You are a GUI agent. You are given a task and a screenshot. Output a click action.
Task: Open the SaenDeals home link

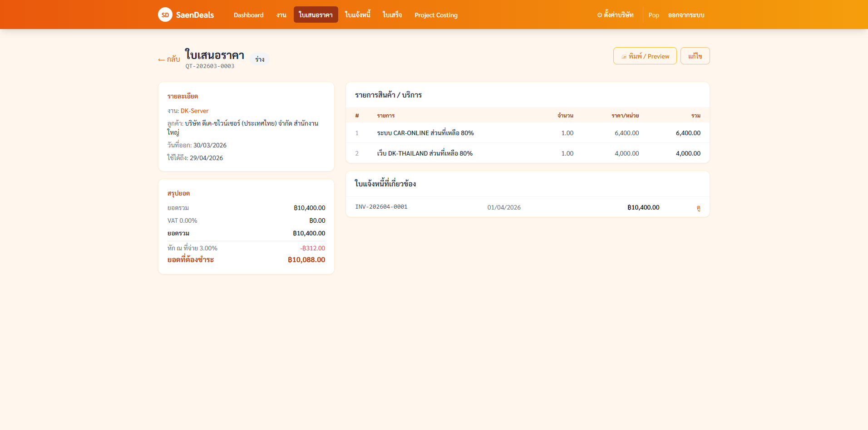(x=186, y=15)
